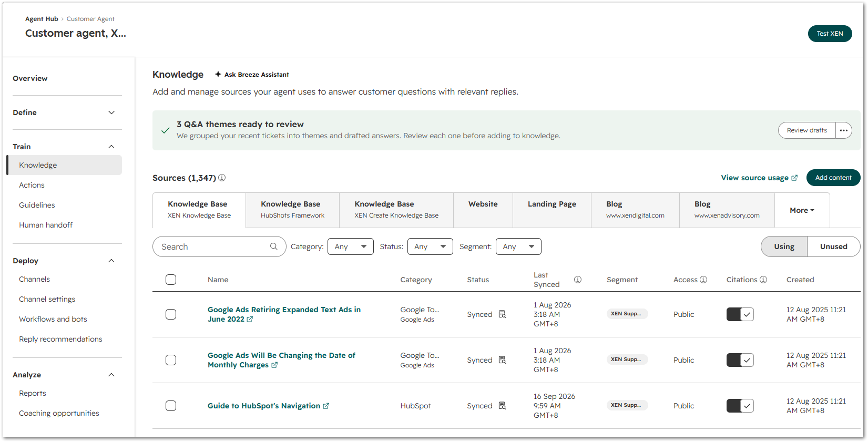Viewport: 868px width, 442px height.
Task: Click external link icon after June 2022 title
Action: coord(250,319)
